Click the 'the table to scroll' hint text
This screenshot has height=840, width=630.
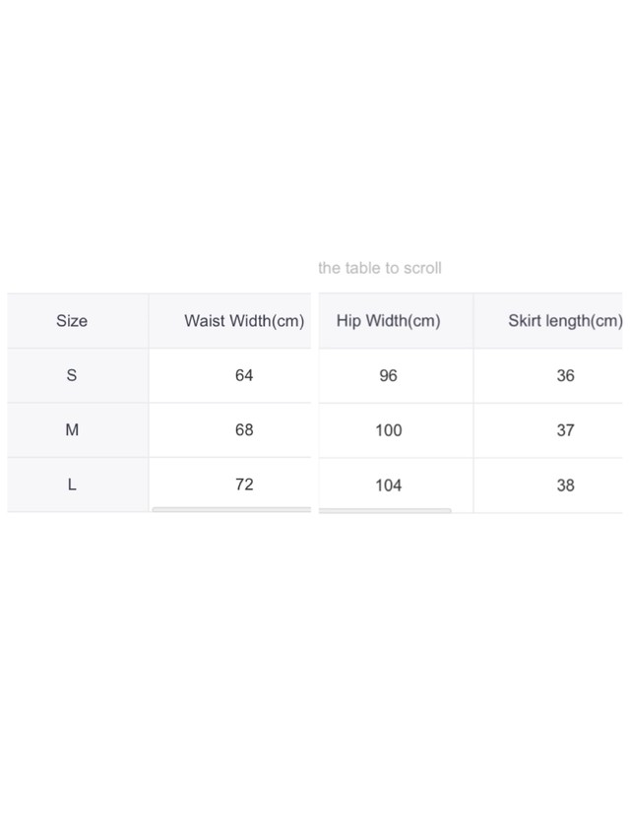click(380, 268)
